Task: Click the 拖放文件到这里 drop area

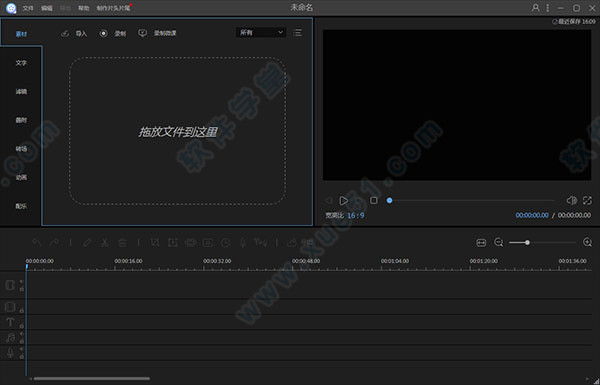Action: pyautogui.click(x=177, y=131)
